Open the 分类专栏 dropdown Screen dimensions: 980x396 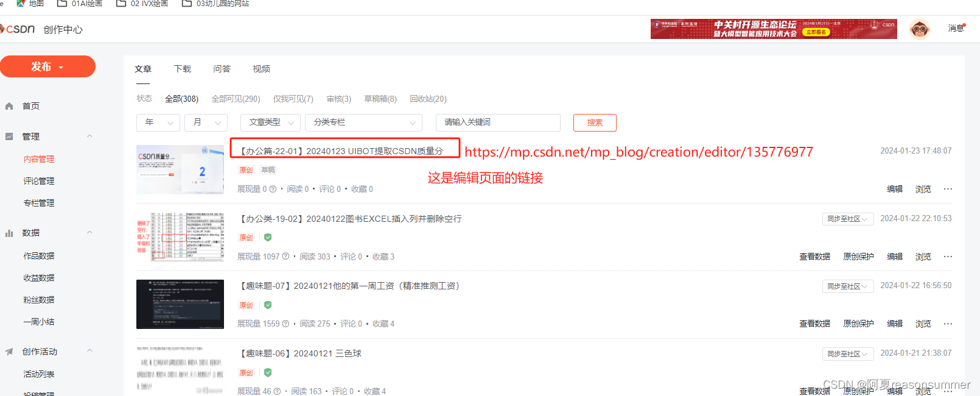[x=363, y=122]
